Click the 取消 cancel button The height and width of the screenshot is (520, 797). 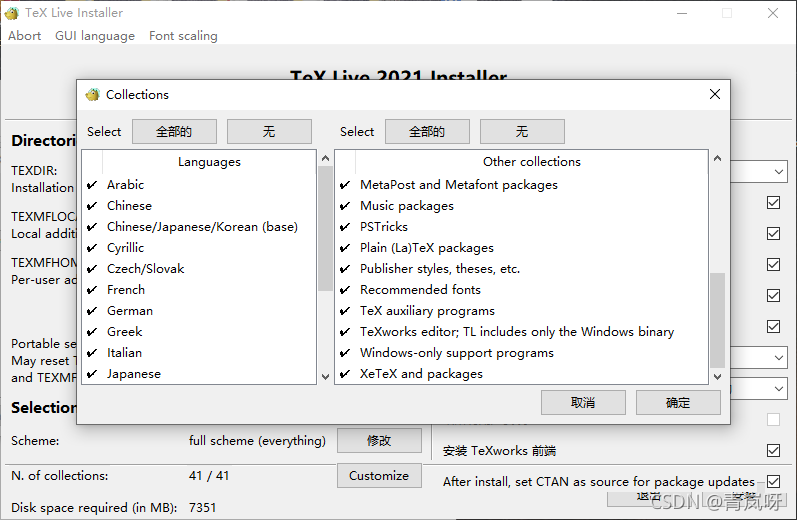pyautogui.click(x=583, y=403)
